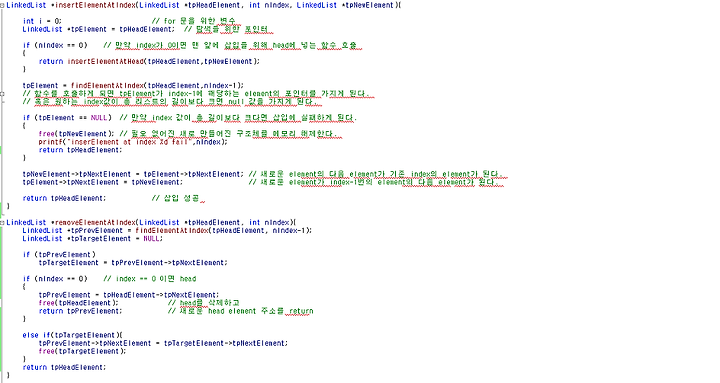Click 'tpPrevElement = tpHeadElement->tpNextElement;'

point(129,295)
